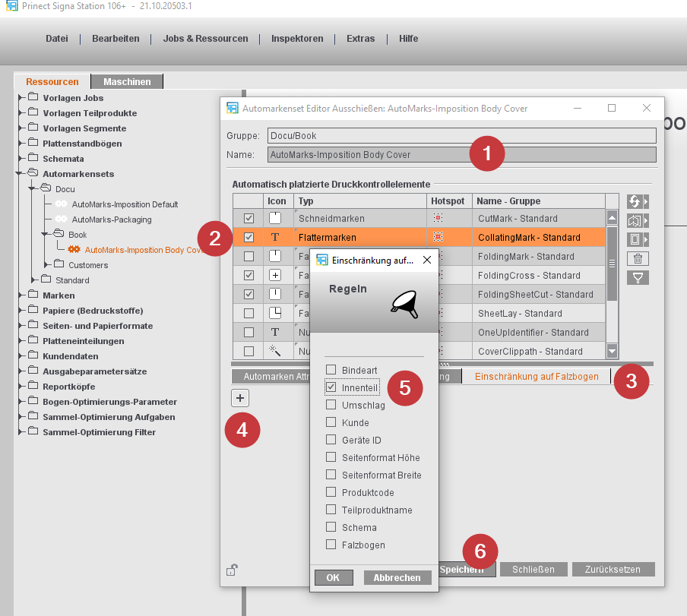Click the icon in the FoldingSheetCut row

pyautogui.click(x=274, y=294)
